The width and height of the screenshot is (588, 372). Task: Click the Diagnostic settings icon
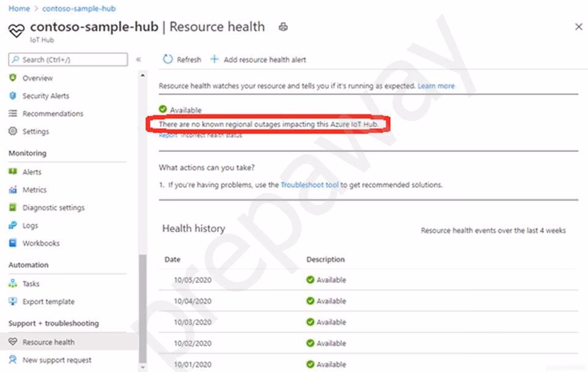pos(13,207)
